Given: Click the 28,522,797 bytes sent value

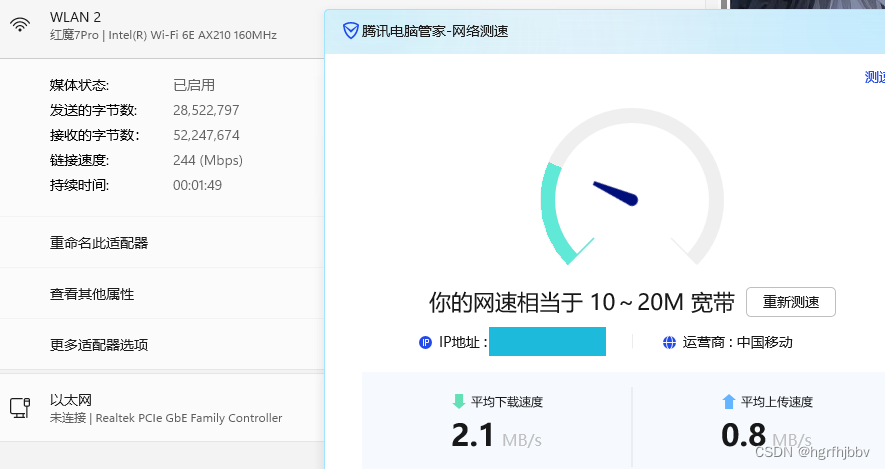Looking at the screenshot, I should (x=206, y=110).
